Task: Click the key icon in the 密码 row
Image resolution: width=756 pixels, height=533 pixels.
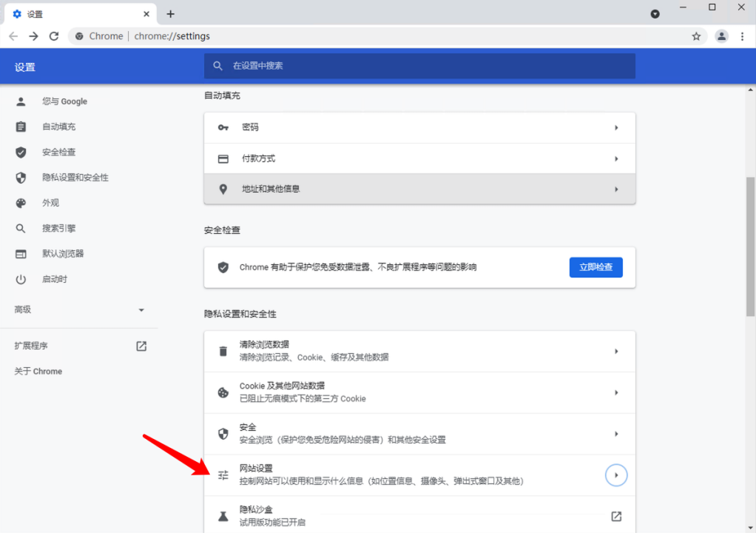Action: pos(223,127)
